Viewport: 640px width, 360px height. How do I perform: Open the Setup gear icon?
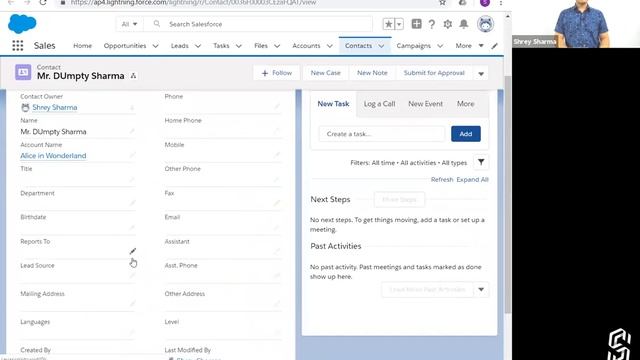[x=448, y=24]
